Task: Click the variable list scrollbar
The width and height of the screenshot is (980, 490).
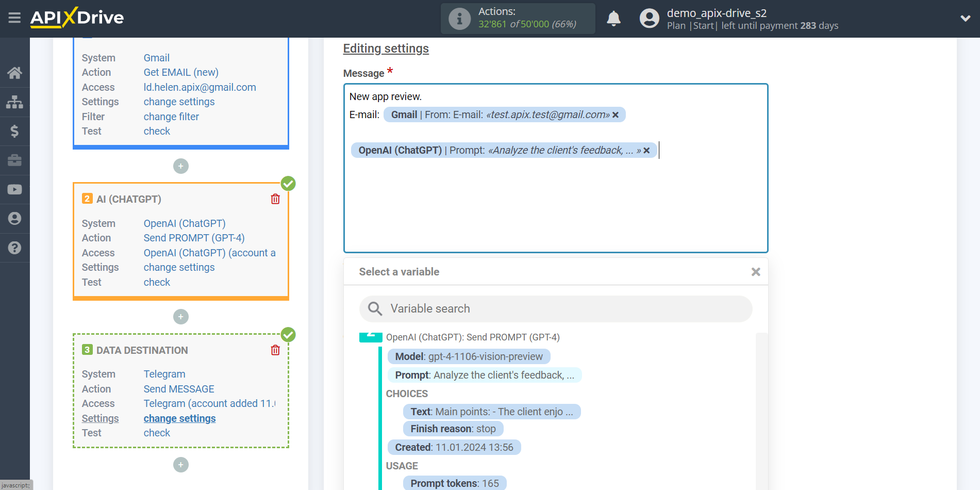Action: (761, 411)
